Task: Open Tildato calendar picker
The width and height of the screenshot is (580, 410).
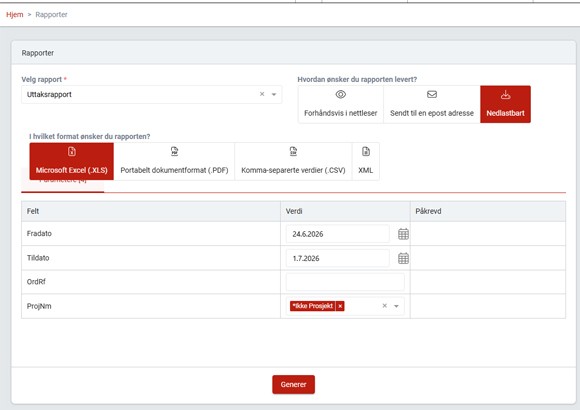Action: [403, 258]
